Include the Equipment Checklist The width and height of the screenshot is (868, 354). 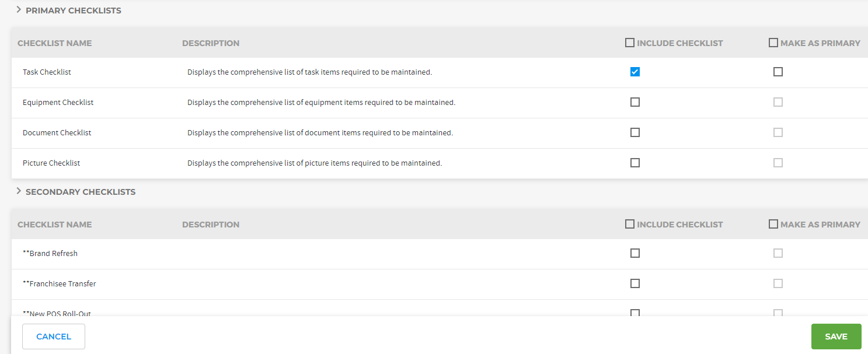pyautogui.click(x=635, y=102)
